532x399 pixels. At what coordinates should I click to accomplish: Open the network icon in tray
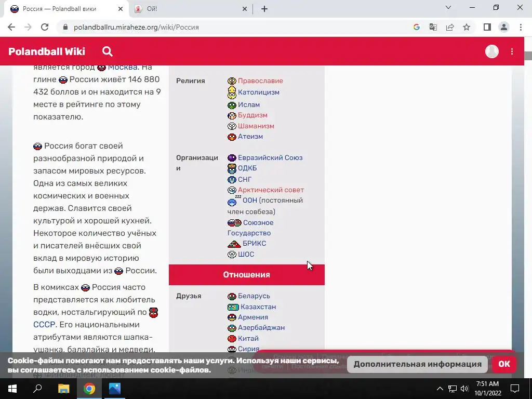pyautogui.click(x=453, y=389)
